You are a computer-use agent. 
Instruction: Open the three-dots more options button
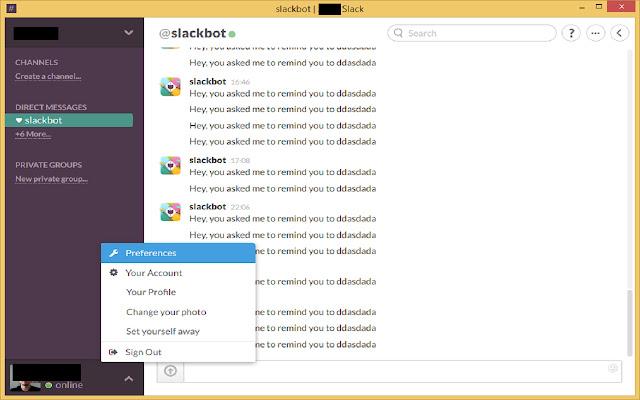(x=596, y=33)
